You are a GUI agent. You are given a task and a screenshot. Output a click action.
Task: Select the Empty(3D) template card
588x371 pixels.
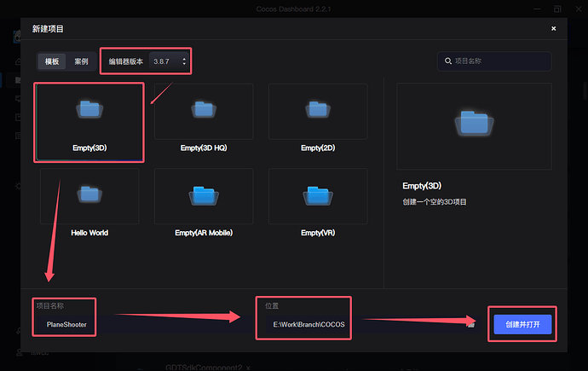[89, 122]
